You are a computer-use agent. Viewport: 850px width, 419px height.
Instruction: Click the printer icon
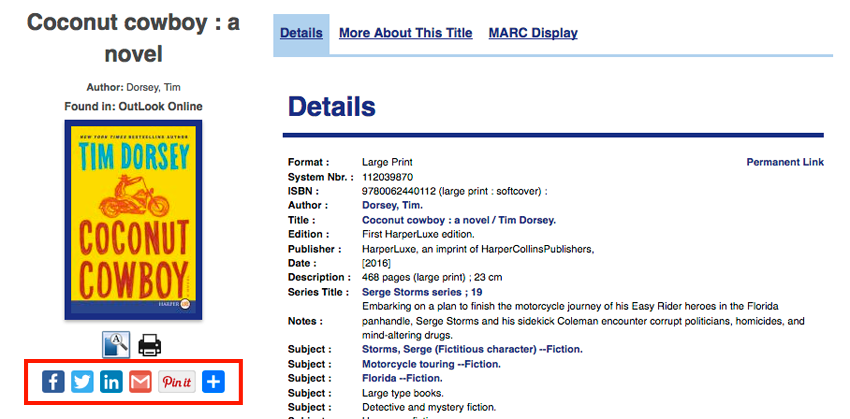pyautogui.click(x=149, y=346)
